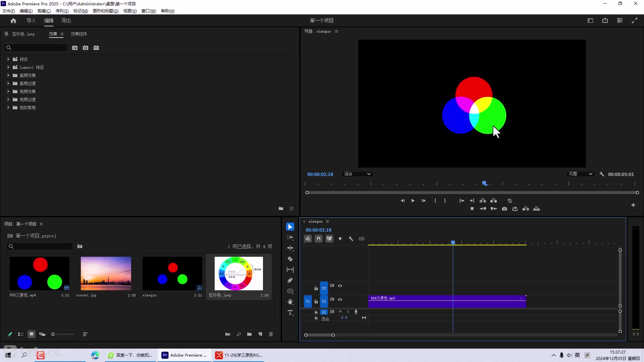Select the Type tool
This screenshot has height=362, width=644.
pyautogui.click(x=290, y=312)
